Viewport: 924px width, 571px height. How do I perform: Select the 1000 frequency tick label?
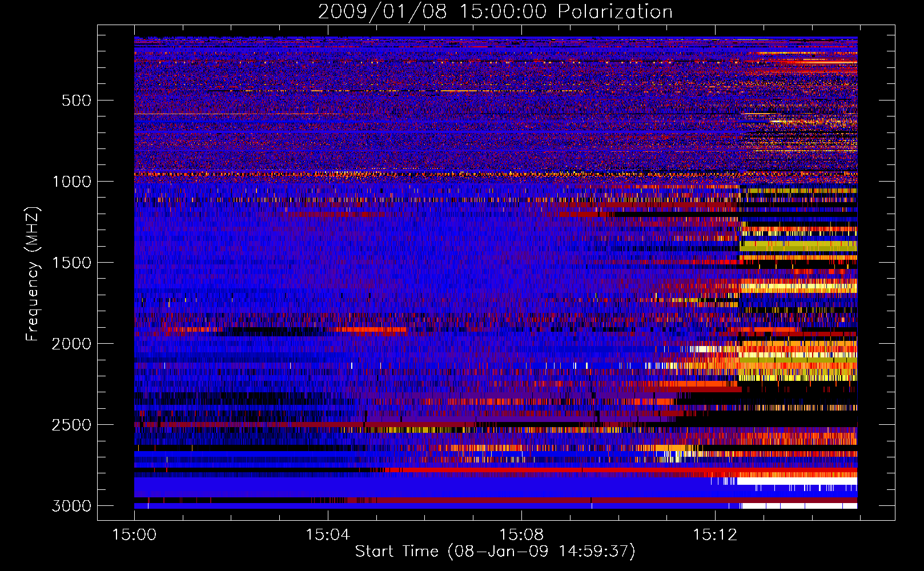[x=71, y=182]
